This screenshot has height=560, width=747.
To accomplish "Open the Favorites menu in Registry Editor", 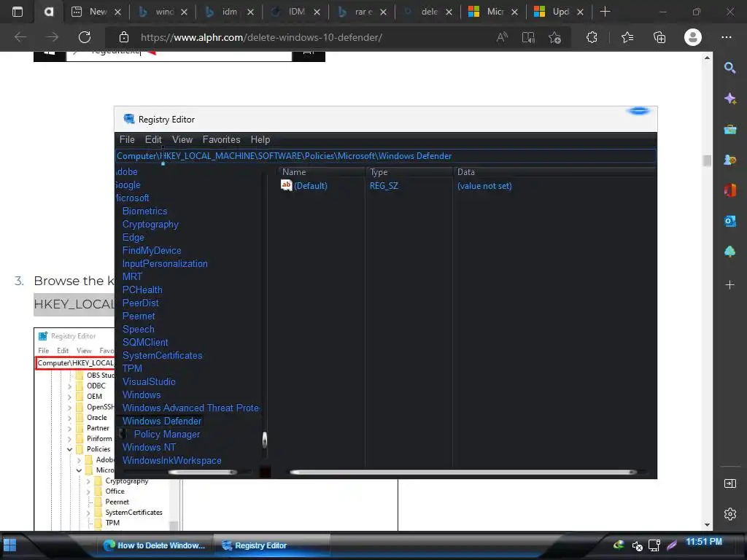I will point(221,139).
